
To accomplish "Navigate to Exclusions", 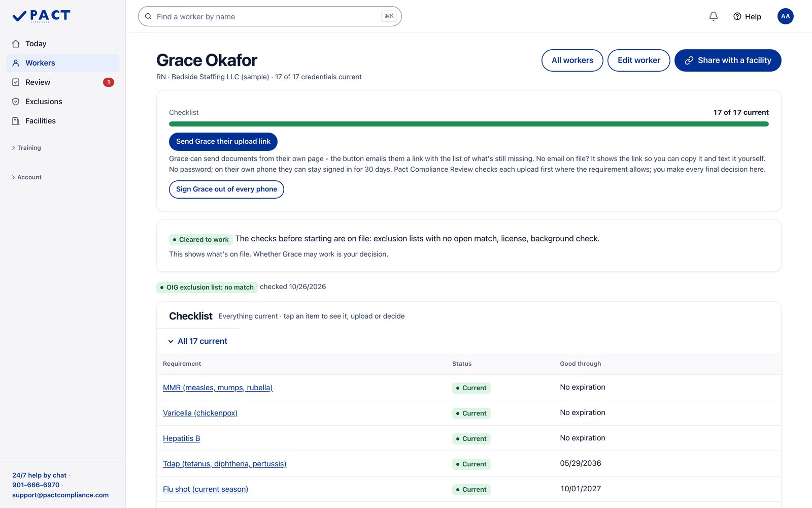I will click(x=63, y=102).
